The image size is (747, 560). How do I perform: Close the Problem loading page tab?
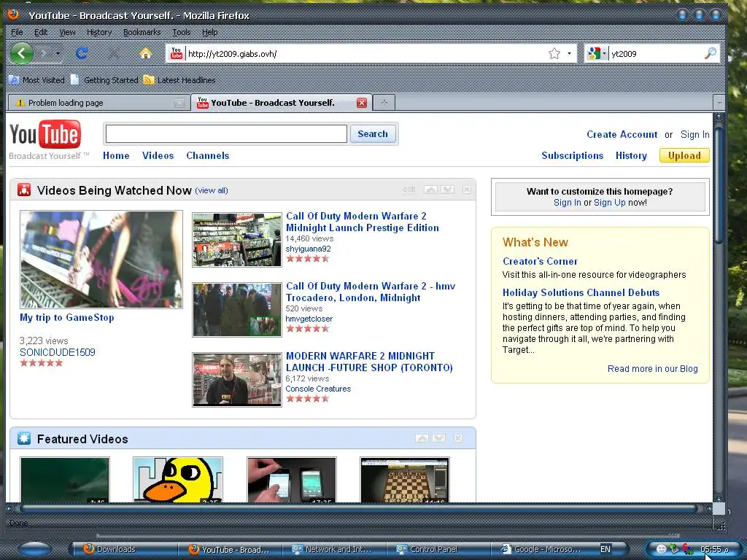[x=179, y=103]
